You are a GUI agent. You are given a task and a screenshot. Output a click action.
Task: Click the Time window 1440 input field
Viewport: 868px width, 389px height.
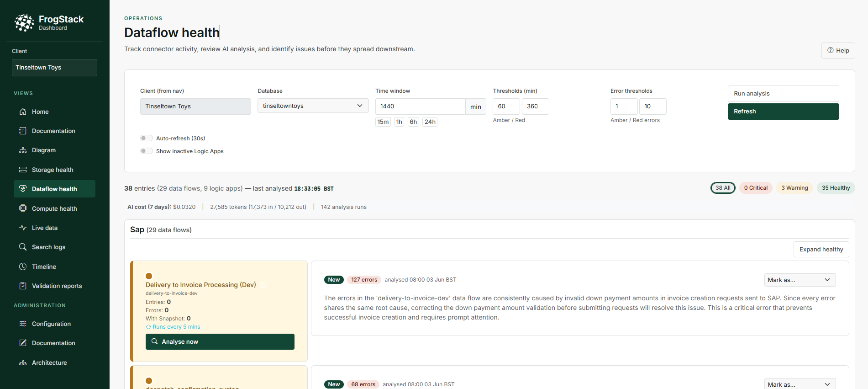420,107
